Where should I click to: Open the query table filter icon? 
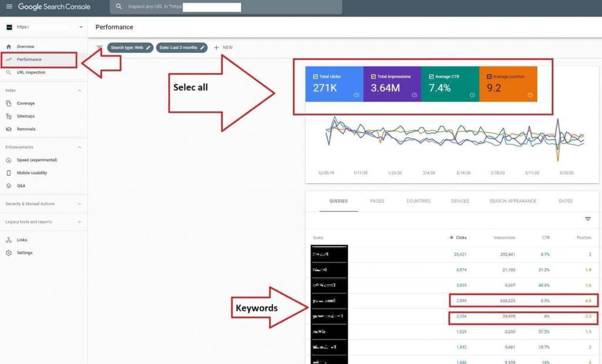click(x=588, y=218)
